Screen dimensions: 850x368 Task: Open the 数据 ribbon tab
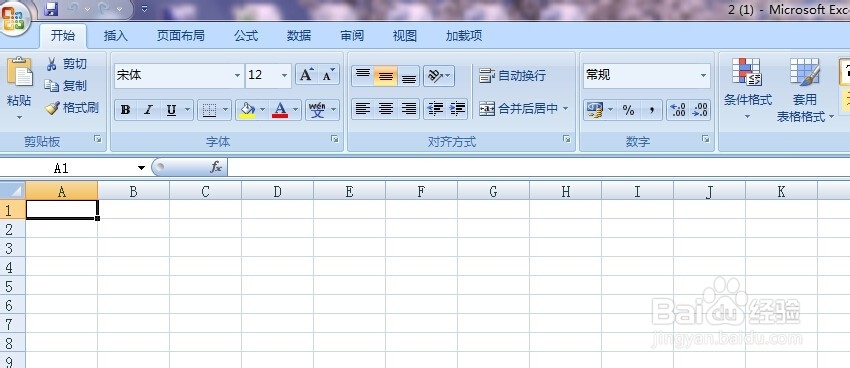point(299,36)
